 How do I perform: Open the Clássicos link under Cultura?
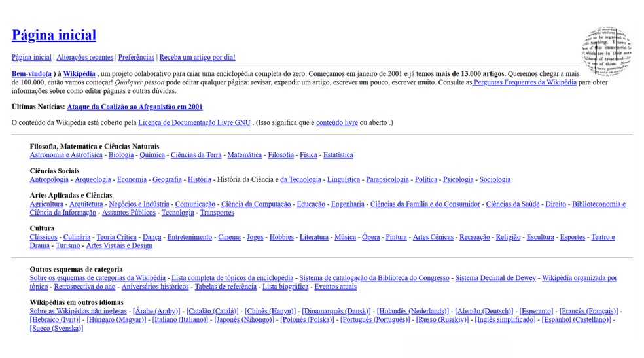coord(44,237)
